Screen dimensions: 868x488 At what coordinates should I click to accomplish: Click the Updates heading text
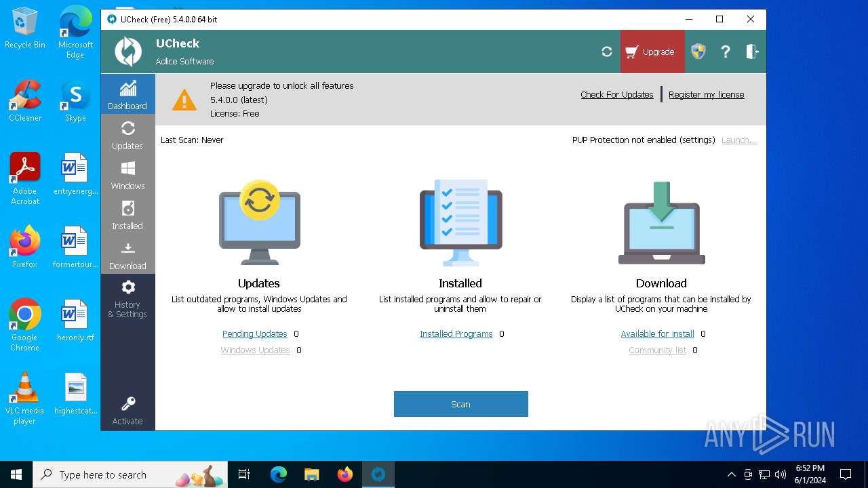coord(259,283)
